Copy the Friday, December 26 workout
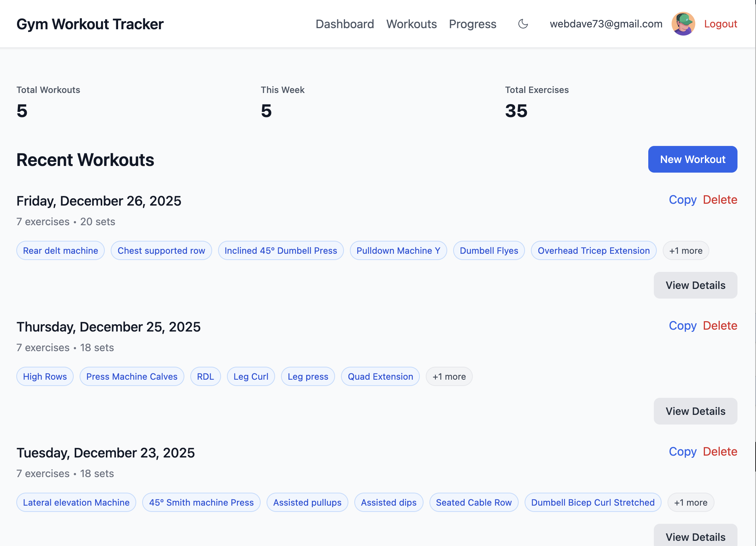The image size is (756, 546). [682, 200]
